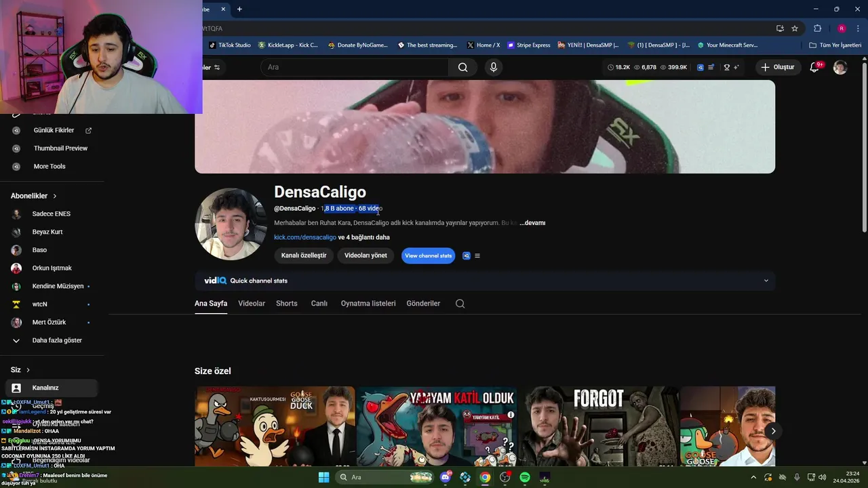Open the Chrome extensions puzzle icon
The width and height of the screenshot is (868, 488).
pos(818,28)
